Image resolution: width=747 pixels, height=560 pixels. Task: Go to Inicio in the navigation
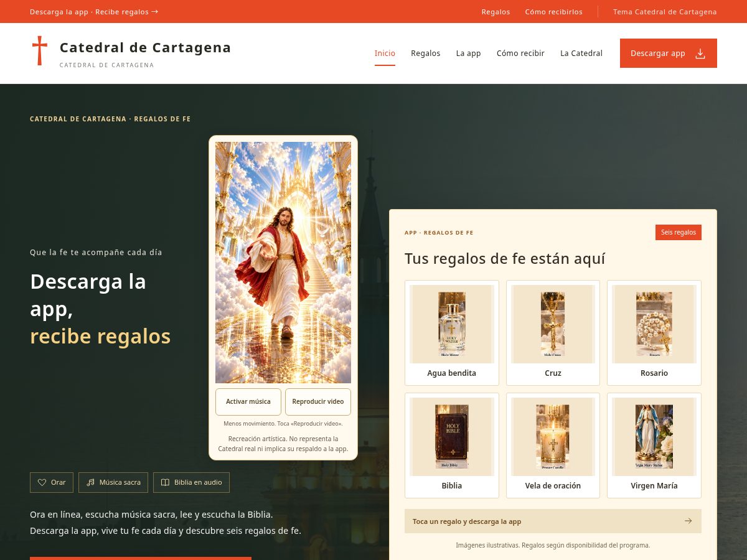(385, 54)
